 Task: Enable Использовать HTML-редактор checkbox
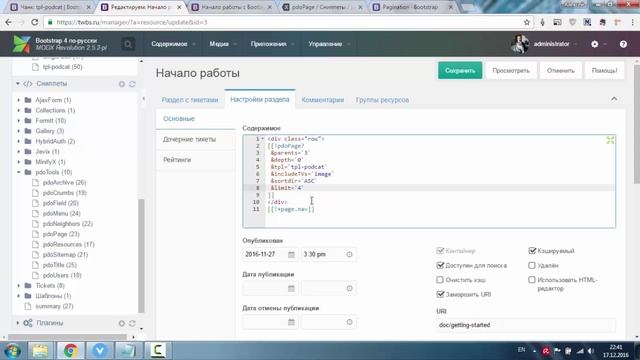pyautogui.click(x=532, y=280)
